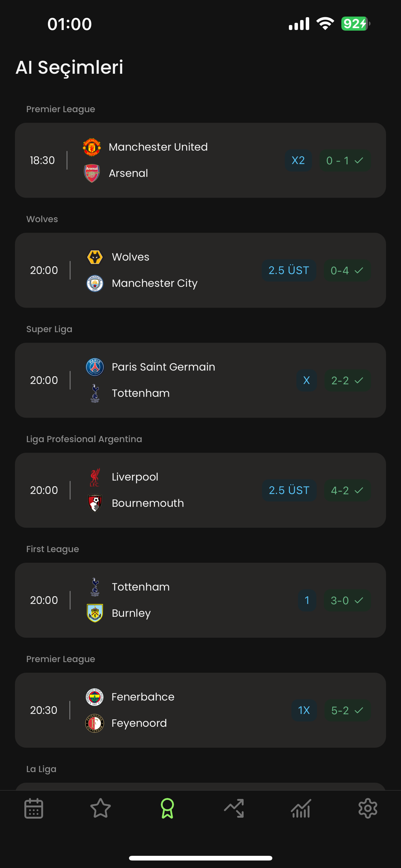The image size is (401, 868).
Task: Tap the Burnley club crest
Action: coord(95,613)
